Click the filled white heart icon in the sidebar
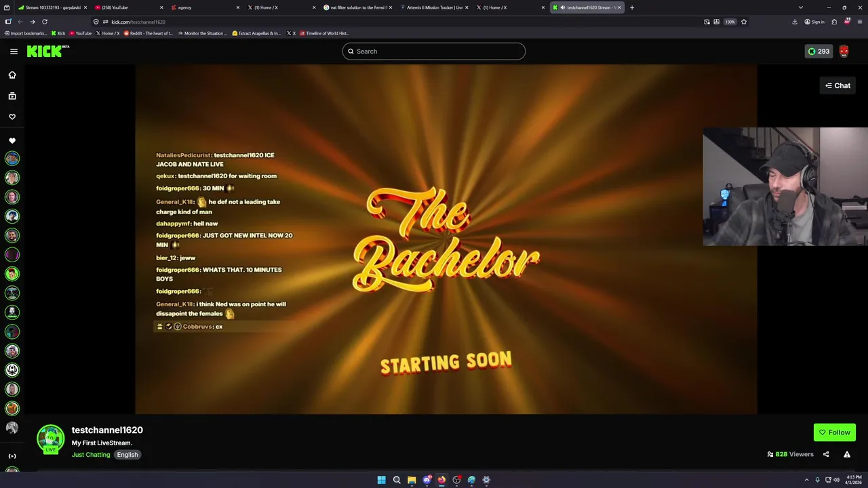Viewport: 868px width, 488px height. (12, 141)
